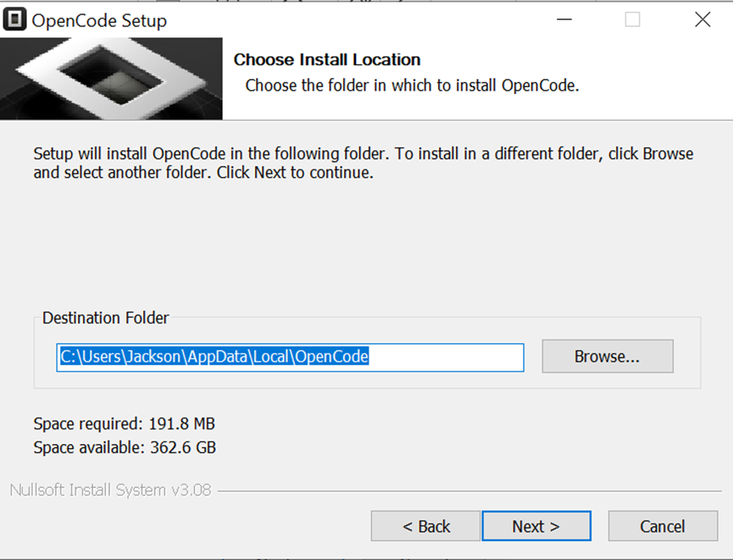Screen dimensions: 733x560
Task: Click the installation instructions paragraph text
Action: [363, 163]
